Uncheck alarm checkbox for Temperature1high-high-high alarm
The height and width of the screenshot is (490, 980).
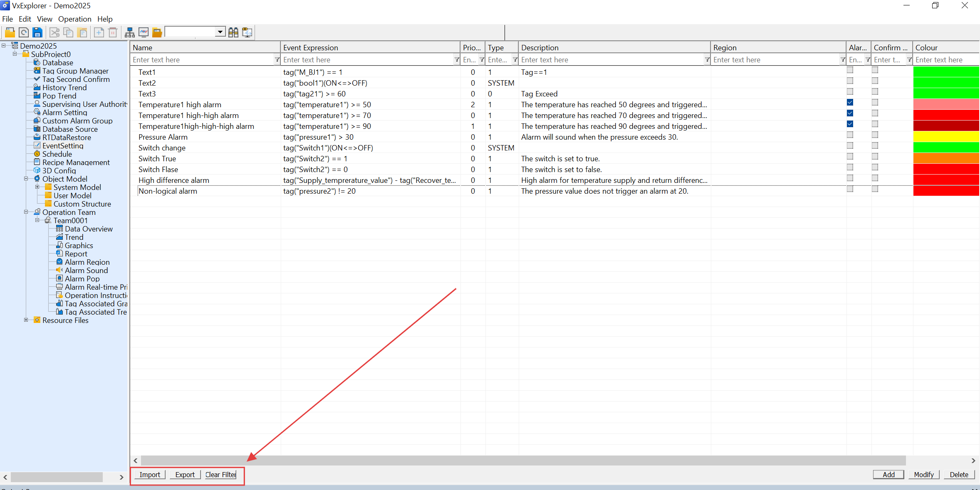pos(850,124)
